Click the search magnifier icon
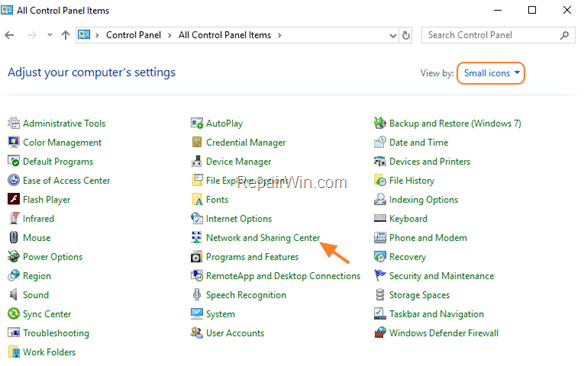The height and width of the screenshot is (366, 584). (565, 35)
